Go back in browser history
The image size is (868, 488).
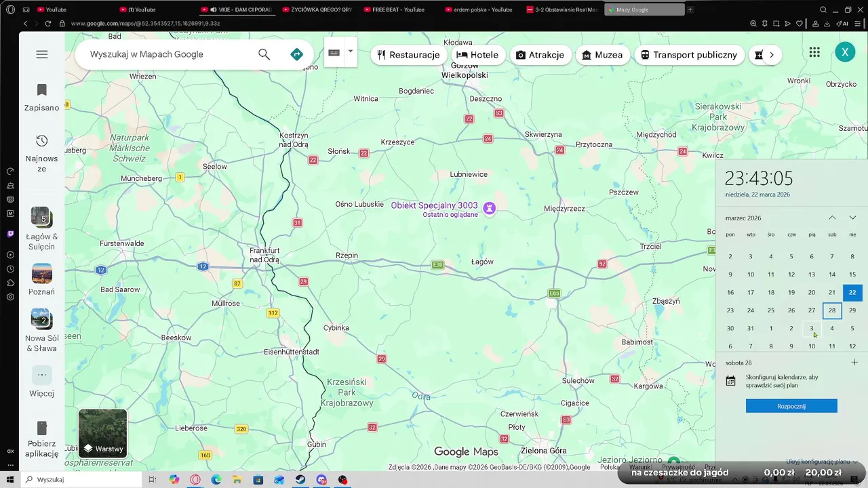tap(26, 24)
